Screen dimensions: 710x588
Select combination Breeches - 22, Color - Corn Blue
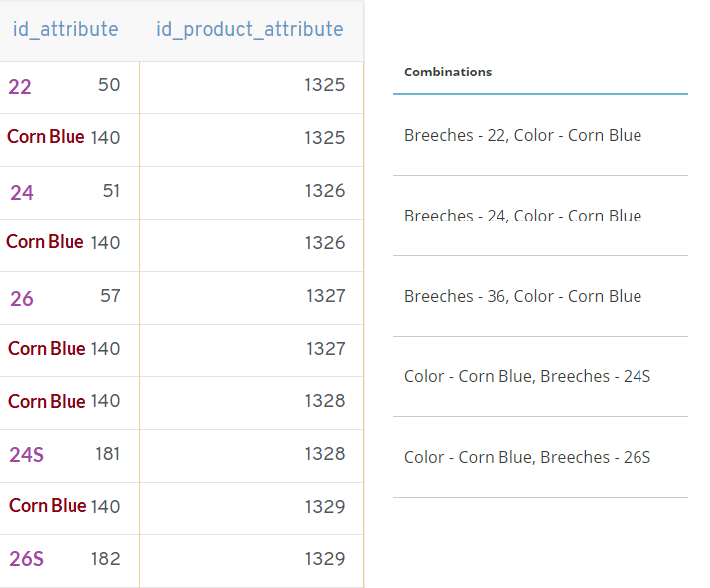[522, 135]
